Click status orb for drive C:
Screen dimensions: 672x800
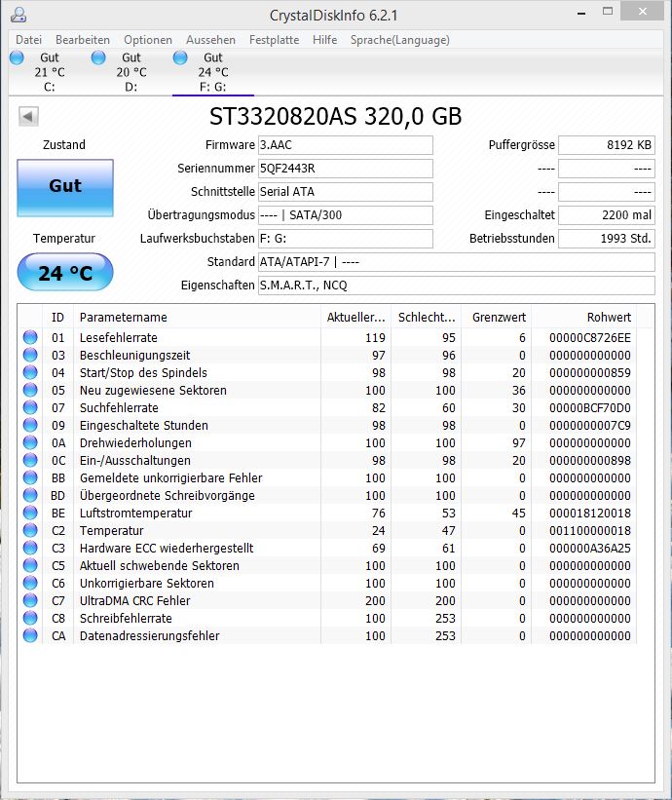(17, 57)
